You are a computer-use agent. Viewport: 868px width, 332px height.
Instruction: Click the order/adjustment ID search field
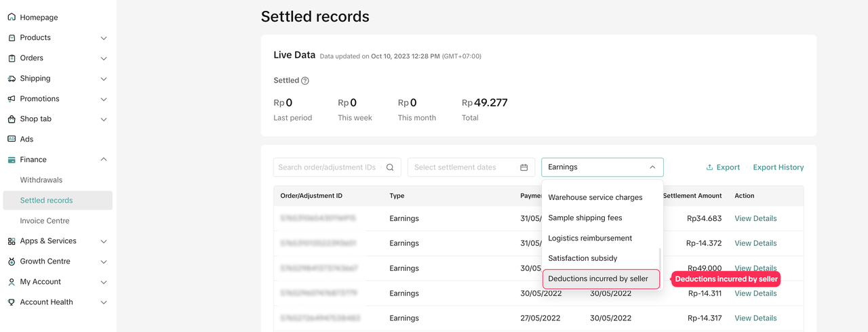327,167
